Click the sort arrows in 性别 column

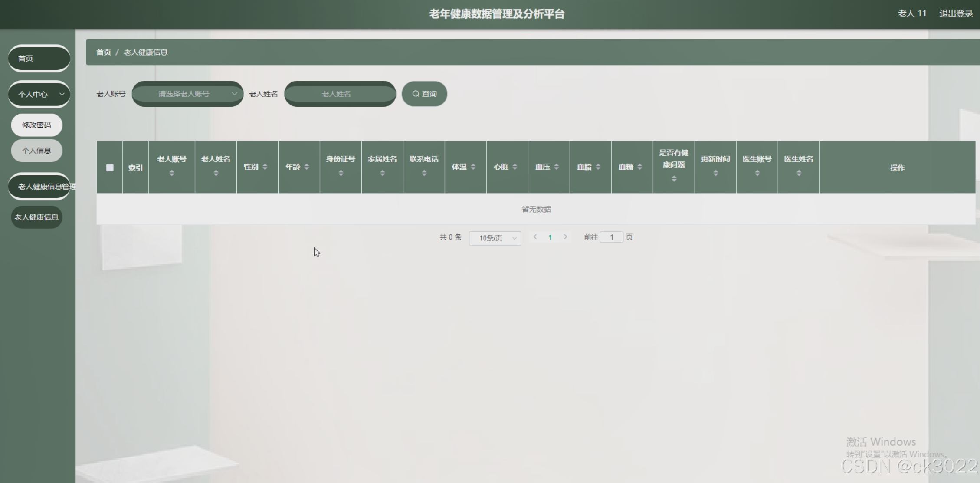(265, 167)
